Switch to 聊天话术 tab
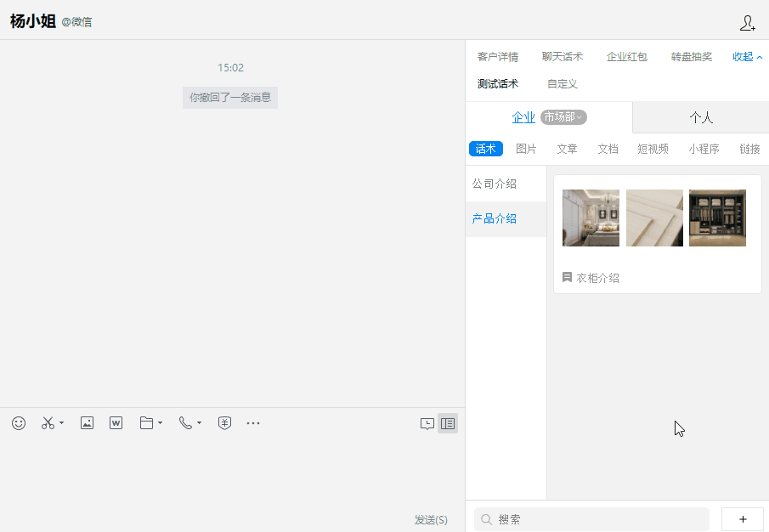This screenshot has width=769, height=532. [x=562, y=57]
